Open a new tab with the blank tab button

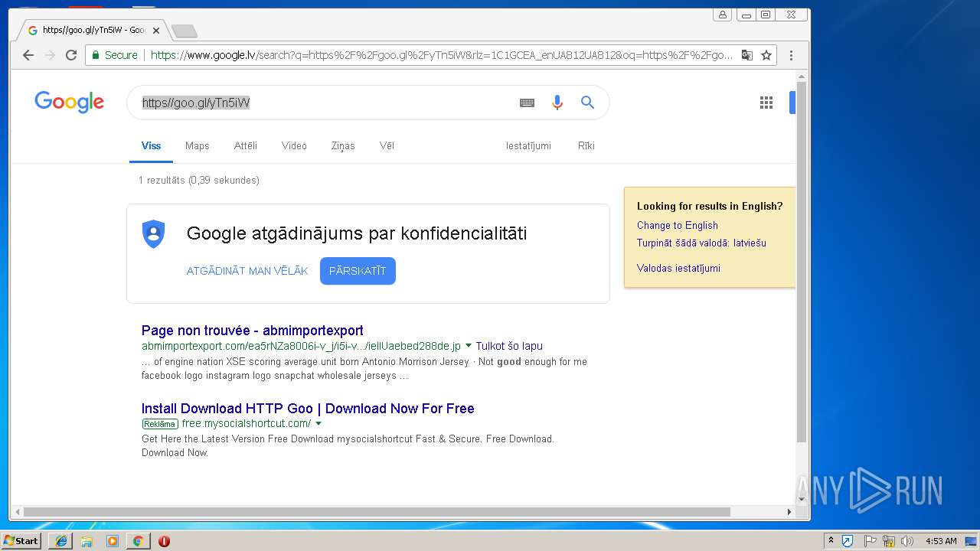(x=185, y=31)
